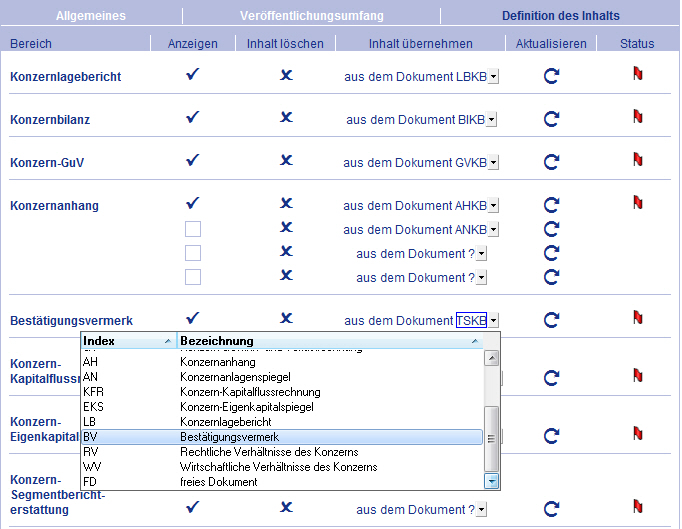Collapse the TSKB document dropdown arrow
Screen dimensions: 682x529
click(493, 321)
